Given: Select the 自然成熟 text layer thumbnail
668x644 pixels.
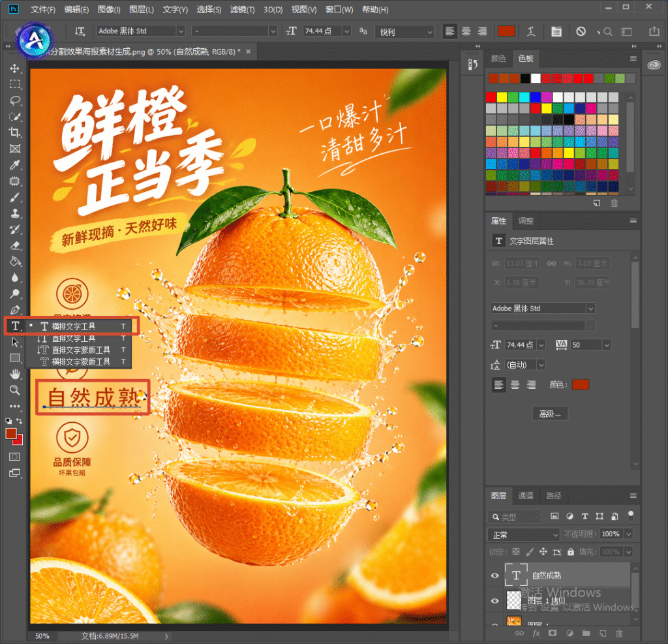Looking at the screenshot, I should pos(516,575).
